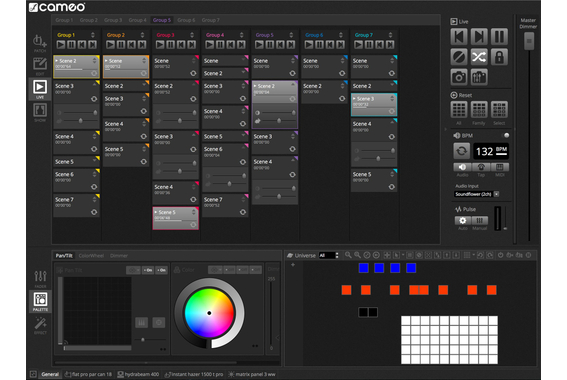
Task: Click the Master Dimmer slider handle
Action: coord(529,41)
